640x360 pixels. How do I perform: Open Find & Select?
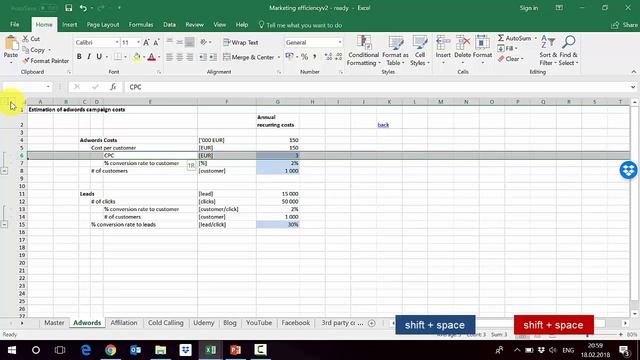click(x=568, y=51)
